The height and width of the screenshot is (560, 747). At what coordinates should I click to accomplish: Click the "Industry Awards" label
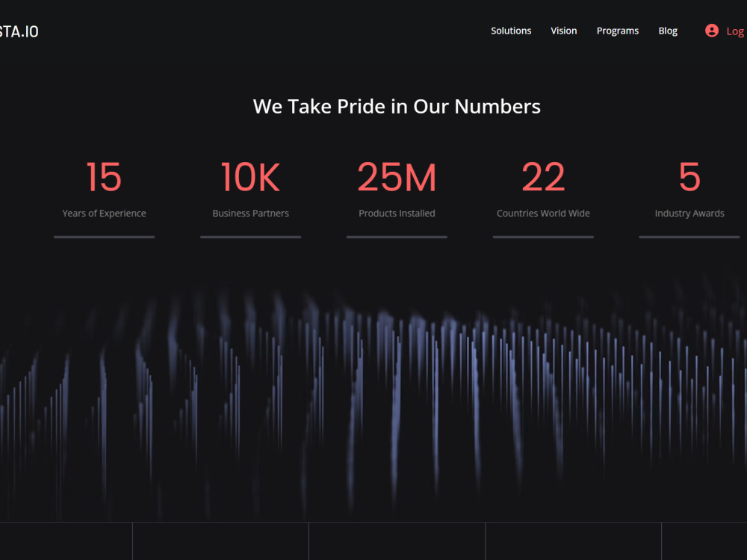689,214
